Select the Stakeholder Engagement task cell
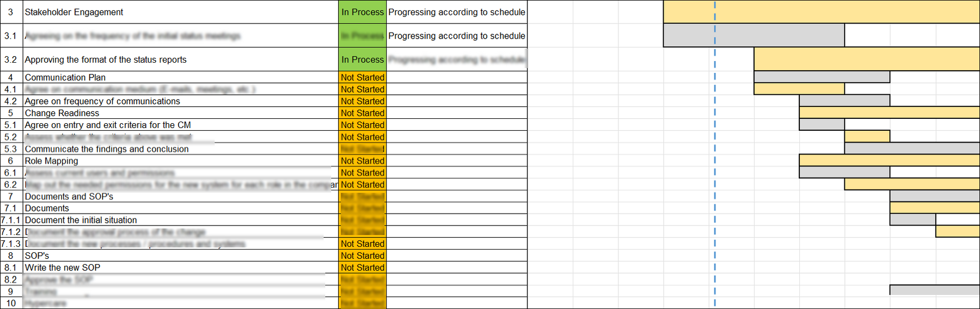980x309 pixels. pyautogui.click(x=180, y=12)
